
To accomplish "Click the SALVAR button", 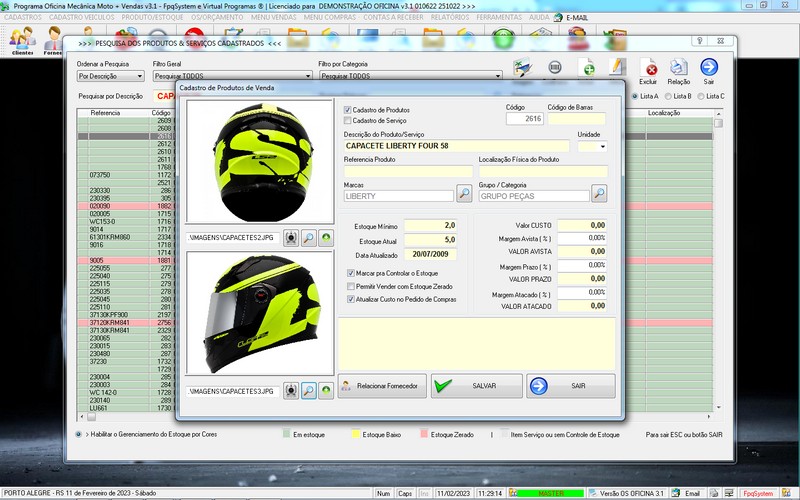I will tap(476, 386).
